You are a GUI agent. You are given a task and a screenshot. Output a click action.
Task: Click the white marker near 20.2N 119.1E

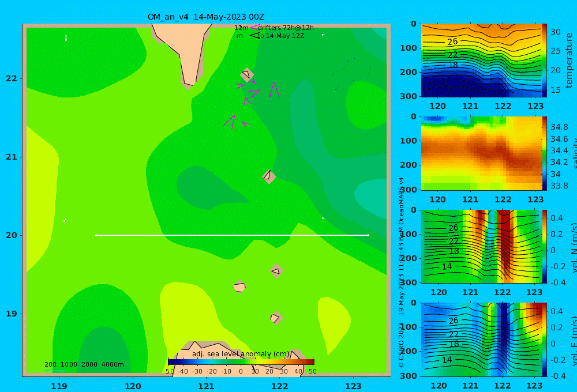point(65,220)
